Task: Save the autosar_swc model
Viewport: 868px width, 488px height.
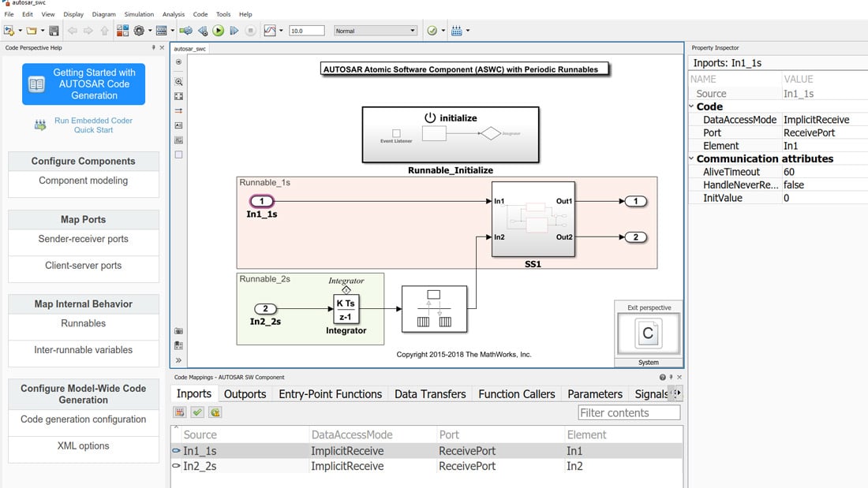Action: (x=53, y=31)
